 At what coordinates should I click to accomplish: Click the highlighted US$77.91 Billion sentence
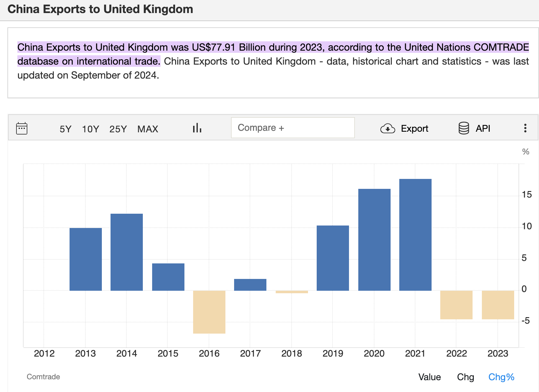pyautogui.click(x=273, y=54)
